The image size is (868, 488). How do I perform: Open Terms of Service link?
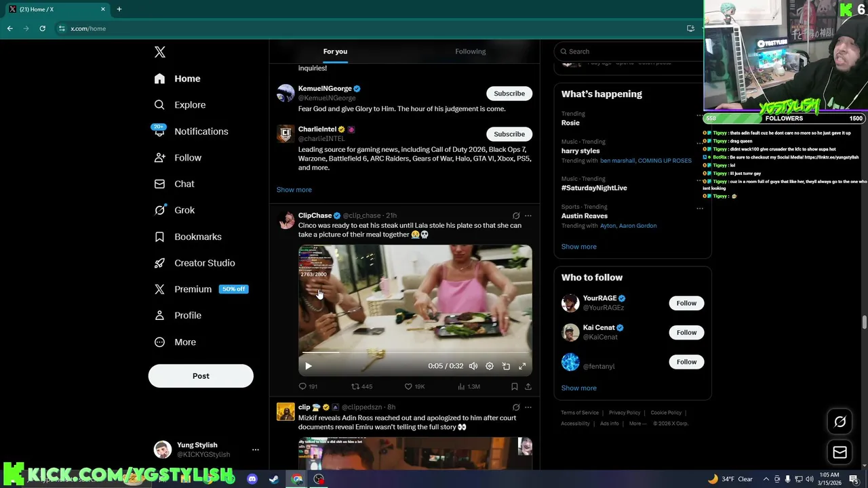pyautogui.click(x=580, y=413)
